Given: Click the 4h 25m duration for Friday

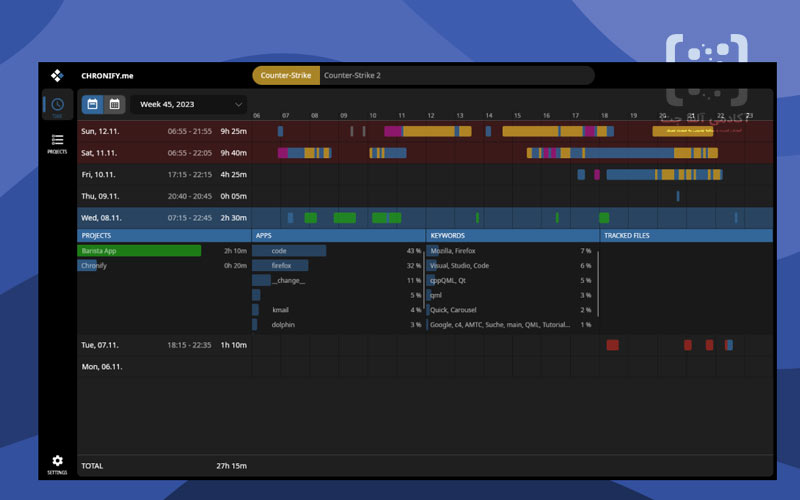Looking at the screenshot, I should [x=234, y=174].
